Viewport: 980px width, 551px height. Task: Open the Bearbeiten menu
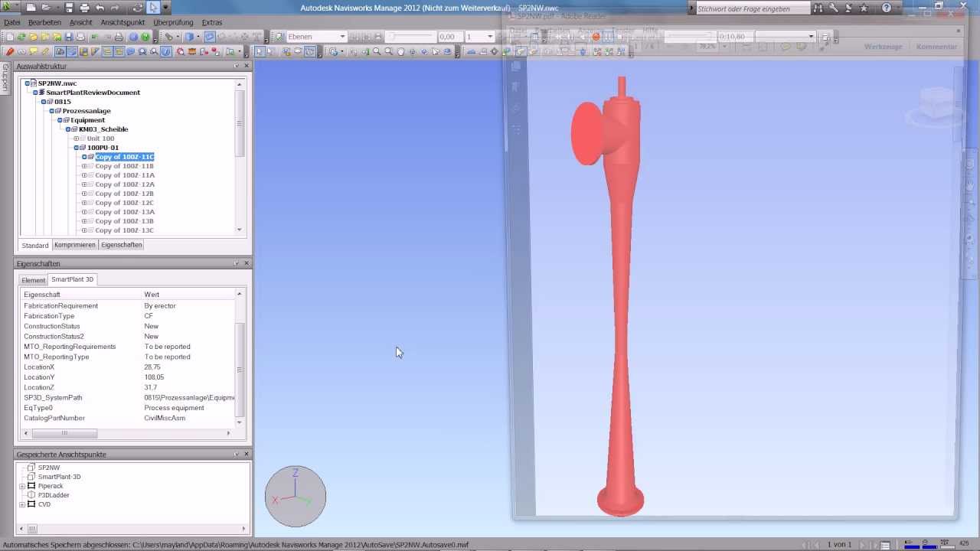tap(44, 22)
